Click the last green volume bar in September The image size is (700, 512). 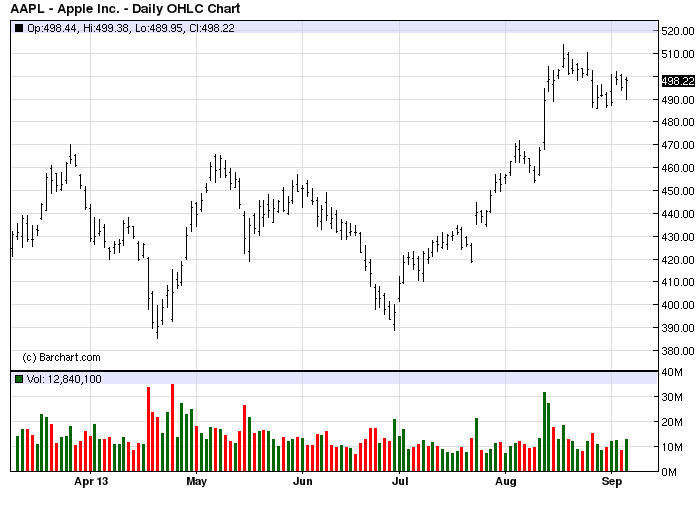627,455
